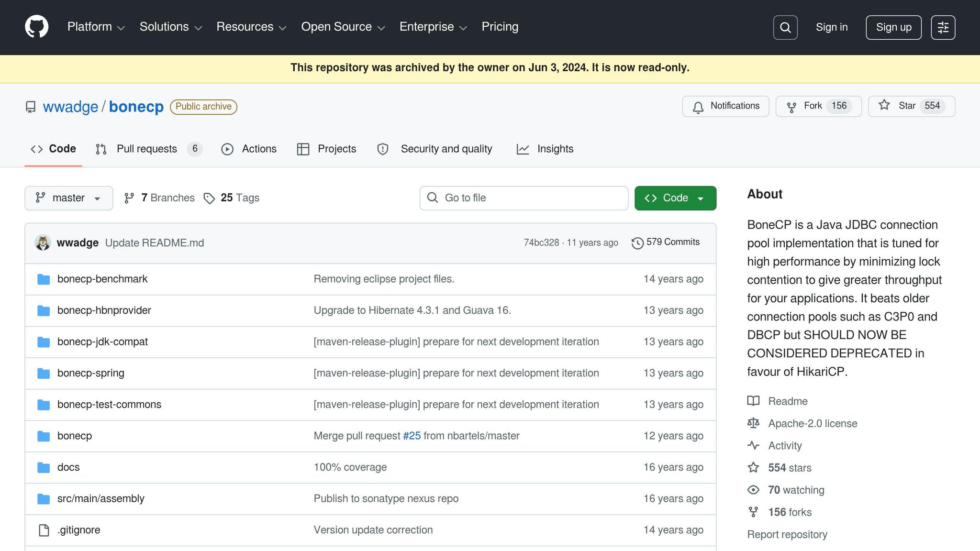This screenshot has width=980, height=551.
Task: Open the app settings sliders icon
Action: point(943,27)
